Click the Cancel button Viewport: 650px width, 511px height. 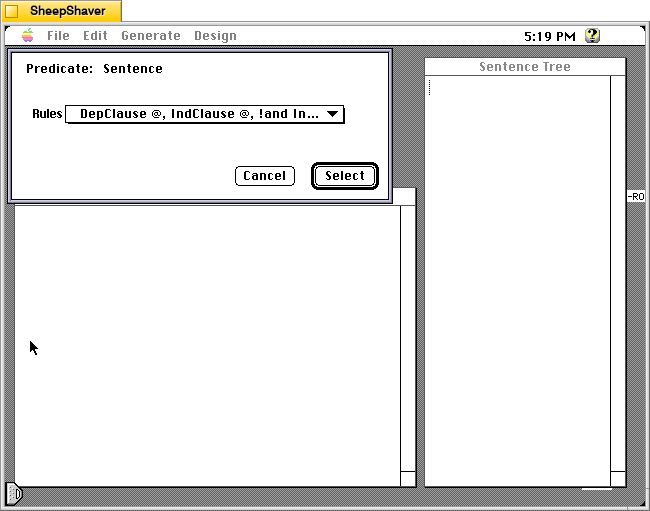[264, 176]
